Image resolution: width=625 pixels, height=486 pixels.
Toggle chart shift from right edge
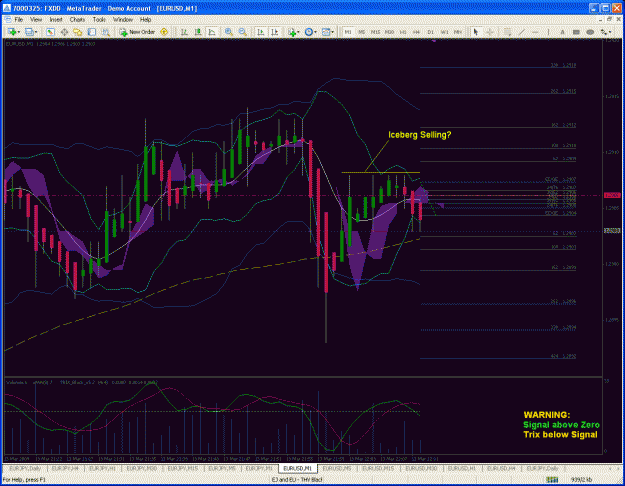point(275,32)
